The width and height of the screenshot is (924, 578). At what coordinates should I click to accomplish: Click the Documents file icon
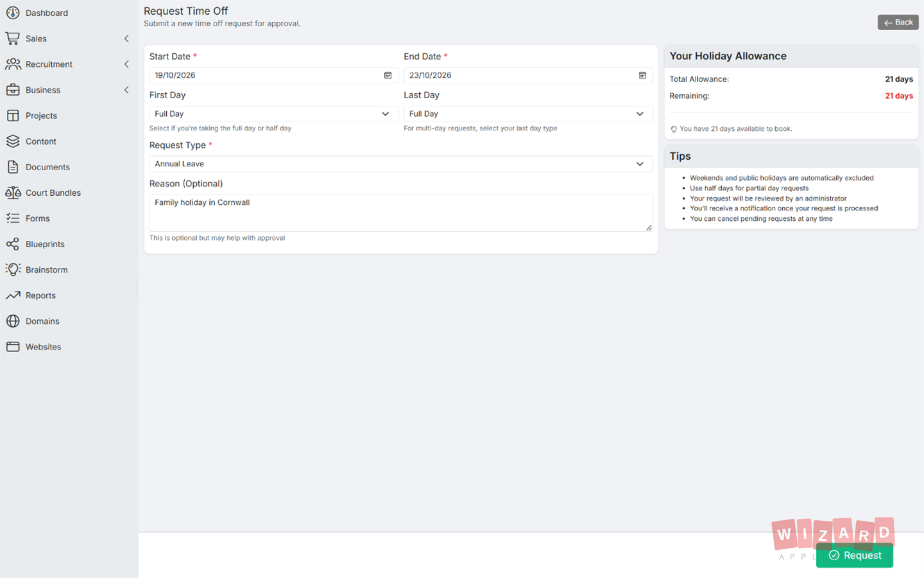pyautogui.click(x=13, y=167)
